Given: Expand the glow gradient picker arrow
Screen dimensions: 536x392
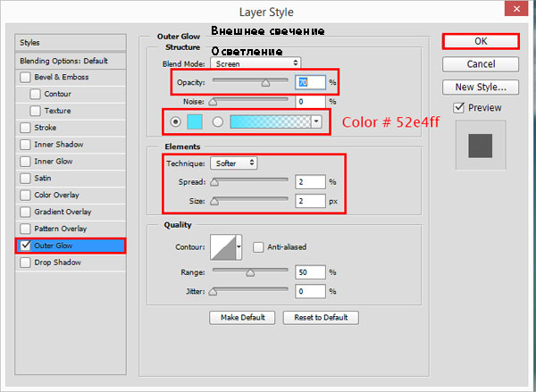Looking at the screenshot, I should pyautogui.click(x=316, y=121).
